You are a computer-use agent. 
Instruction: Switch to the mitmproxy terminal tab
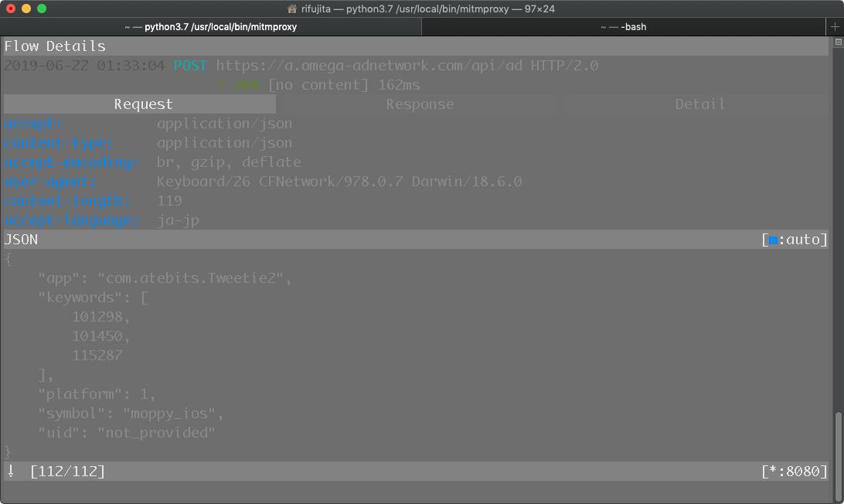point(210,26)
